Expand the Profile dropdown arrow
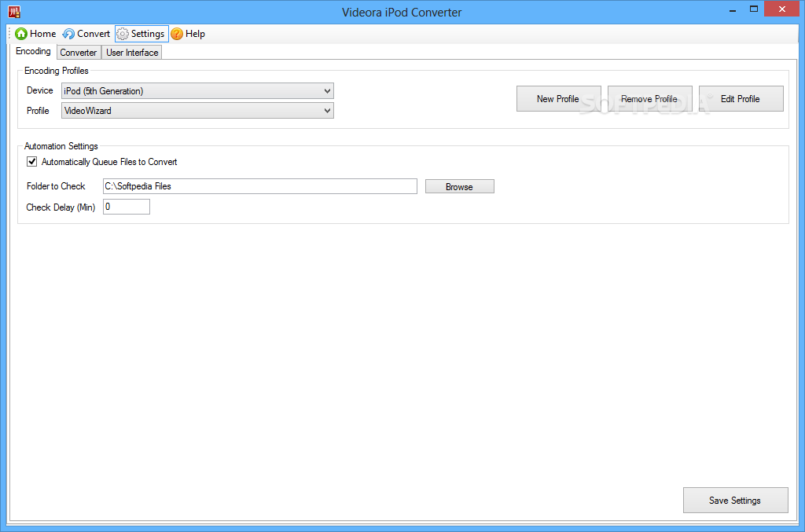This screenshot has height=532, width=805. (x=327, y=110)
